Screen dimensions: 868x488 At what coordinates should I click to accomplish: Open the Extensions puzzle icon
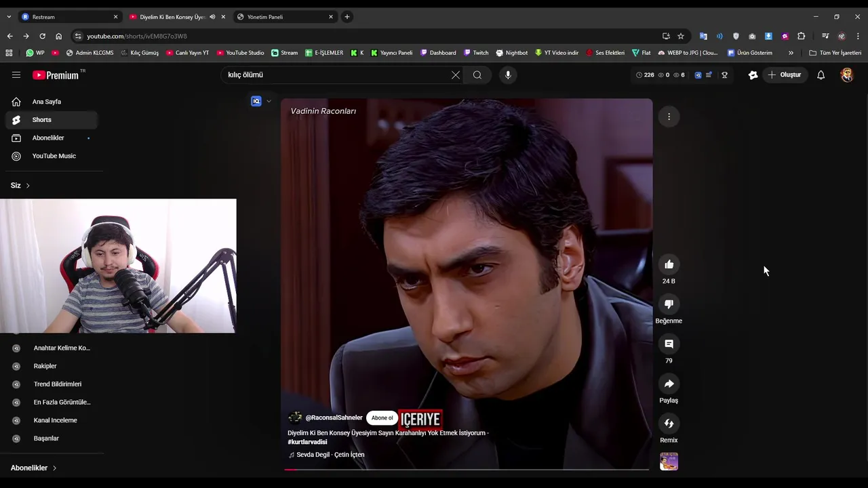tap(802, 36)
